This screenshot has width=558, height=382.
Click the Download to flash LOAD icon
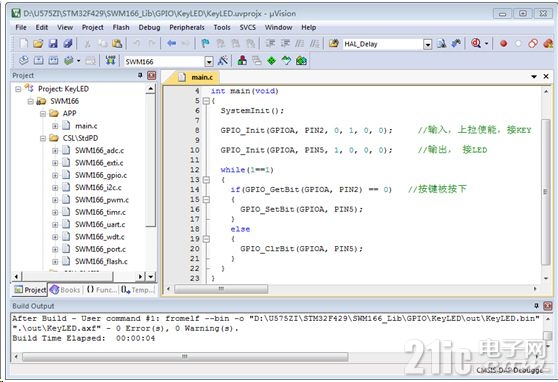click(x=110, y=61)
